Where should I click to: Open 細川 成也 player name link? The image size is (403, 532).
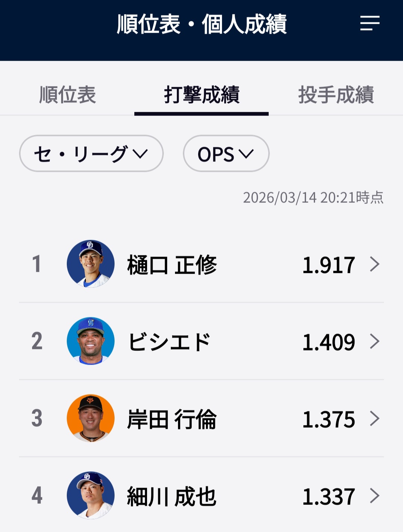(x=172, y=496)
